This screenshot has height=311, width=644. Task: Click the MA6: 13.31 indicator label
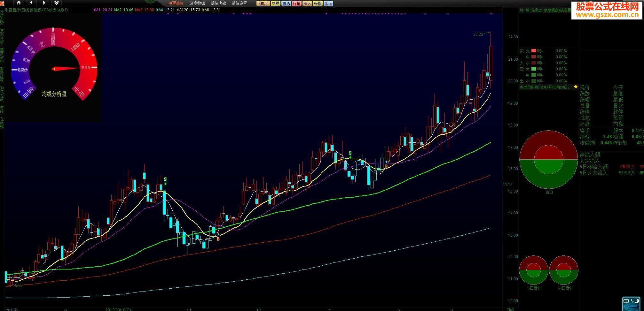click(211, 10)
